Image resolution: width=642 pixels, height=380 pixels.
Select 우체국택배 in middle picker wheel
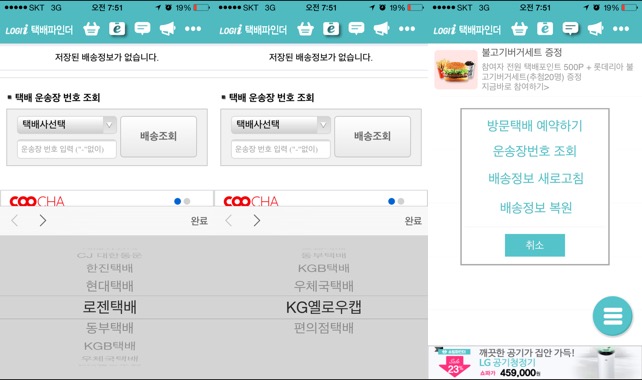(323, 286)
